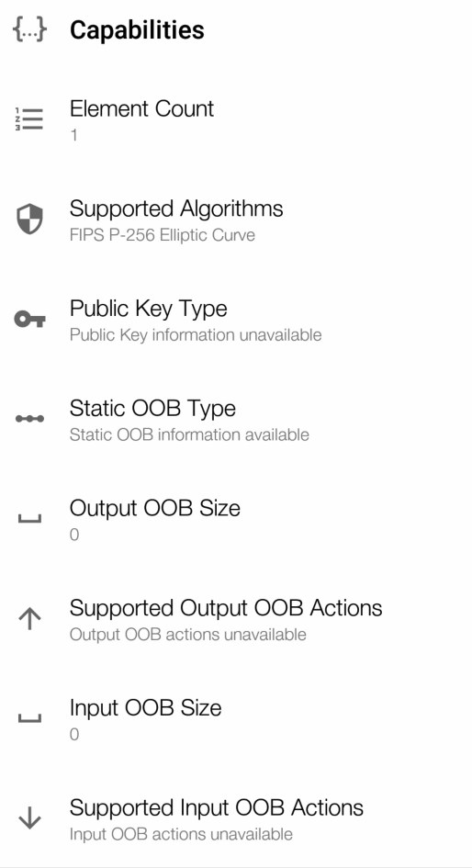The width and height of the screenshot is (472, 868).
Task: Click the key icon for Public Key Type
Action: coord(30,319)
